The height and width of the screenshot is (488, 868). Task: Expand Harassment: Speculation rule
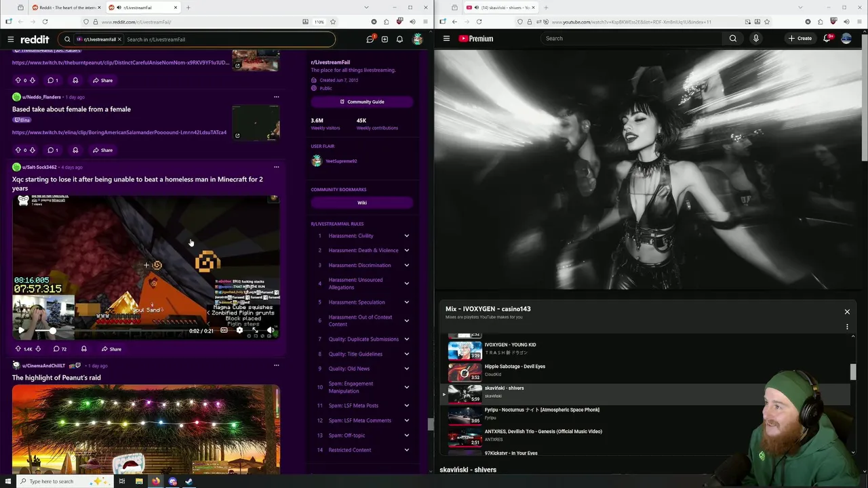pyautogui.click(x=407, y=302)
